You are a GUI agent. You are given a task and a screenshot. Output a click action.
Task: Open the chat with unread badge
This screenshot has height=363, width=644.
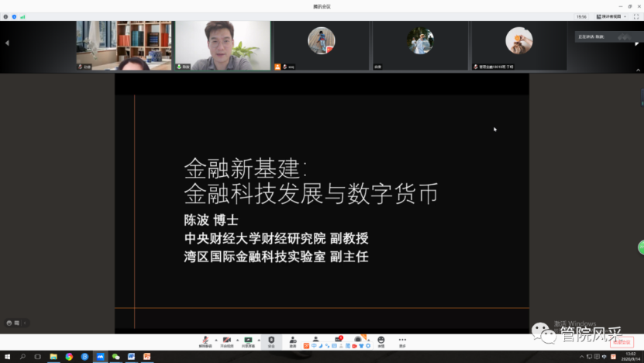[x=337, y=341]
